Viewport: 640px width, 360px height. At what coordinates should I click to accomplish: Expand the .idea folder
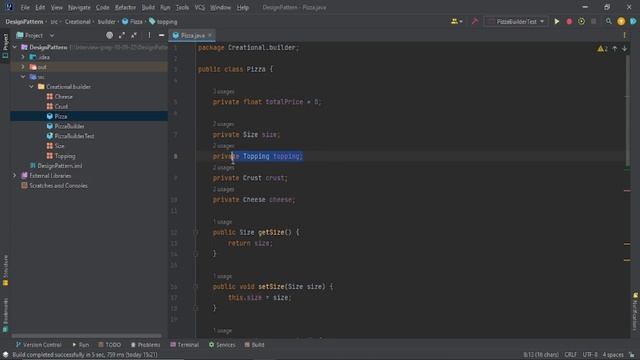[x=23, y=57]
